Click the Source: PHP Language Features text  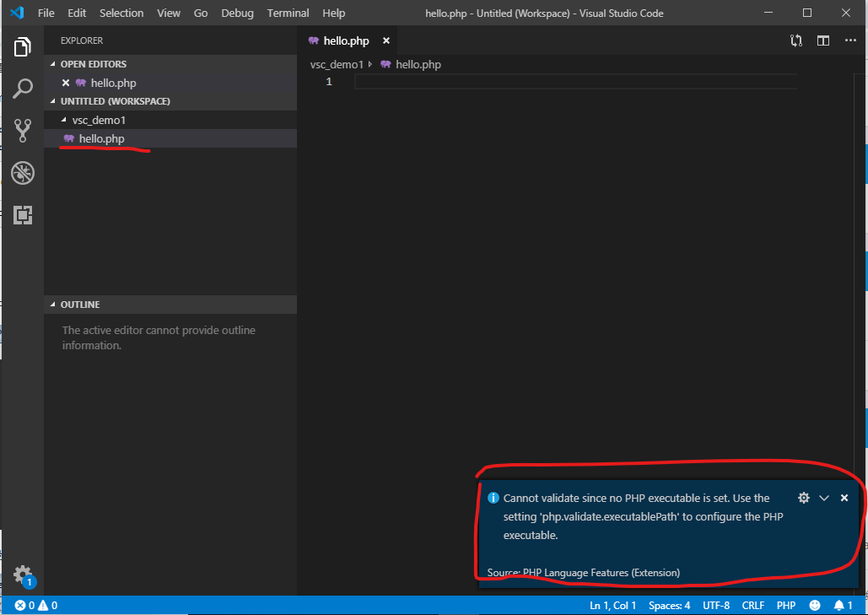(584, 572)
